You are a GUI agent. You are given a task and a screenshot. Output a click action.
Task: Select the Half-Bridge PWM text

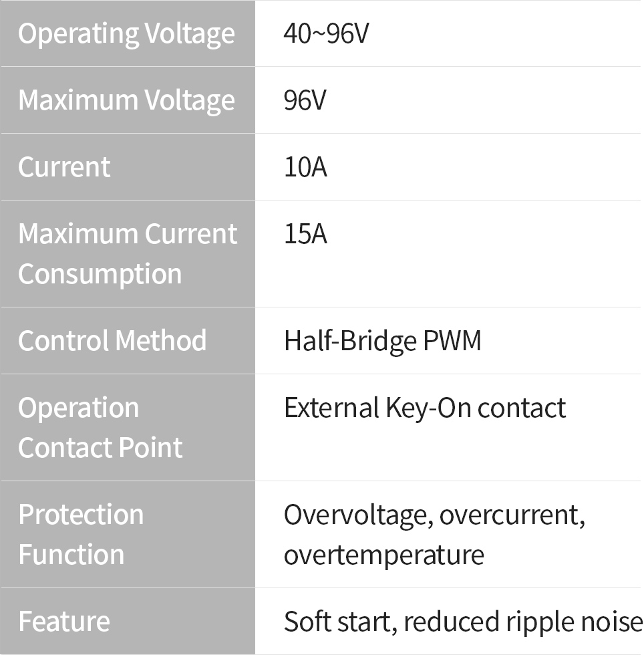(382, 341)
